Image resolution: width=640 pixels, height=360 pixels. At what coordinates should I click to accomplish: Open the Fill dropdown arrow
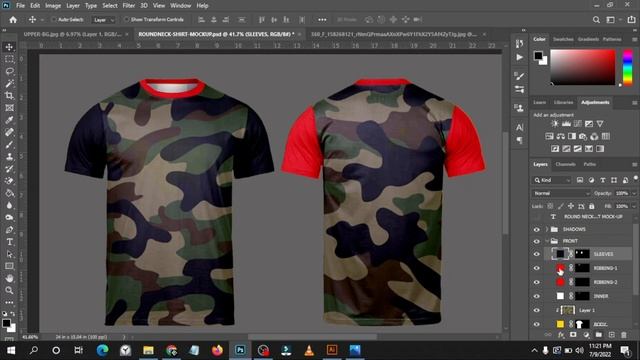(x=633, y=207)
